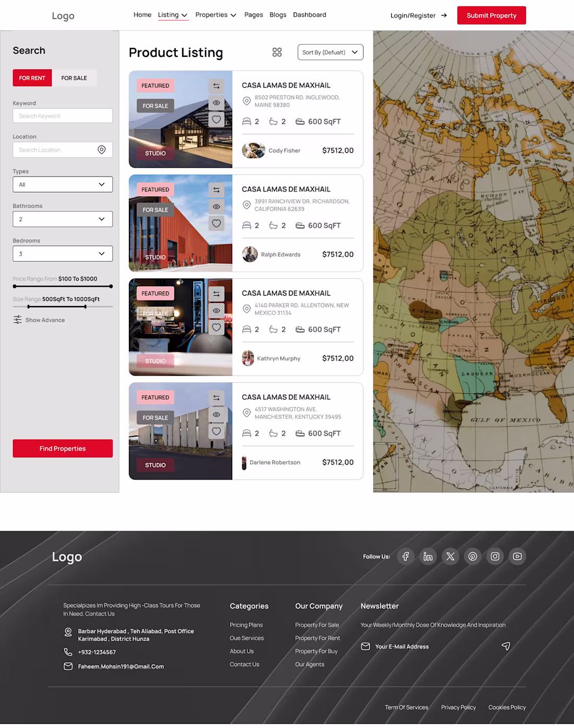Preview the Ralph Edwards listing via eye icon
This screenshot has height=728, width=574.
point(216,207)
